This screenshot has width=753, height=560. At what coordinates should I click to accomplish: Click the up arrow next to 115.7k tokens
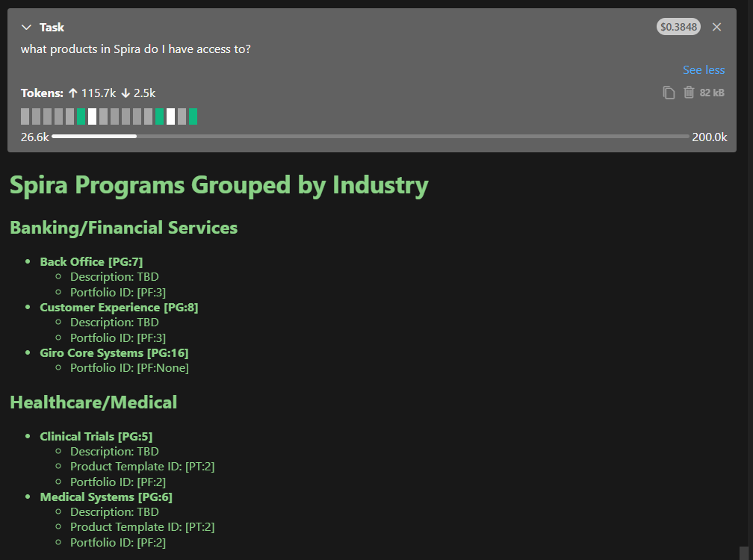(x=72, y=93)
